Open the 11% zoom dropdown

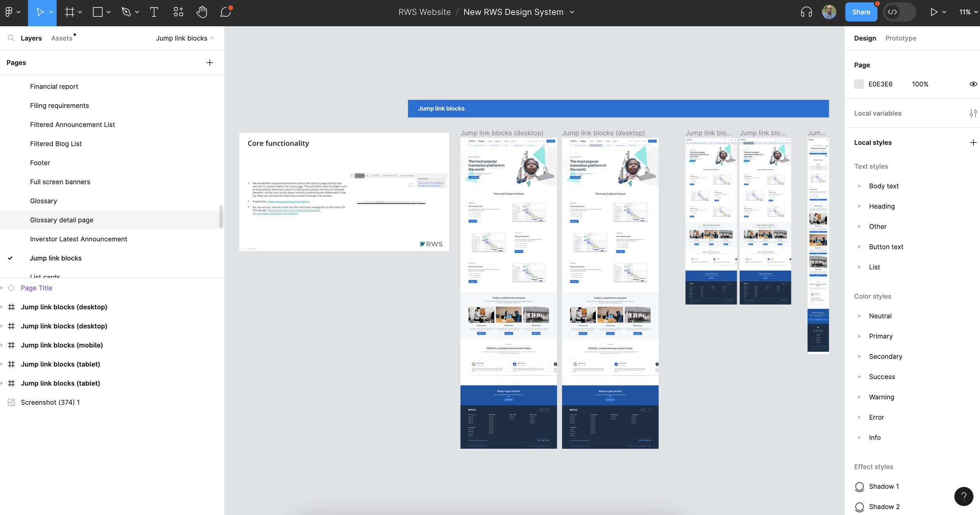pyautogui.click(x=968, y=12)
